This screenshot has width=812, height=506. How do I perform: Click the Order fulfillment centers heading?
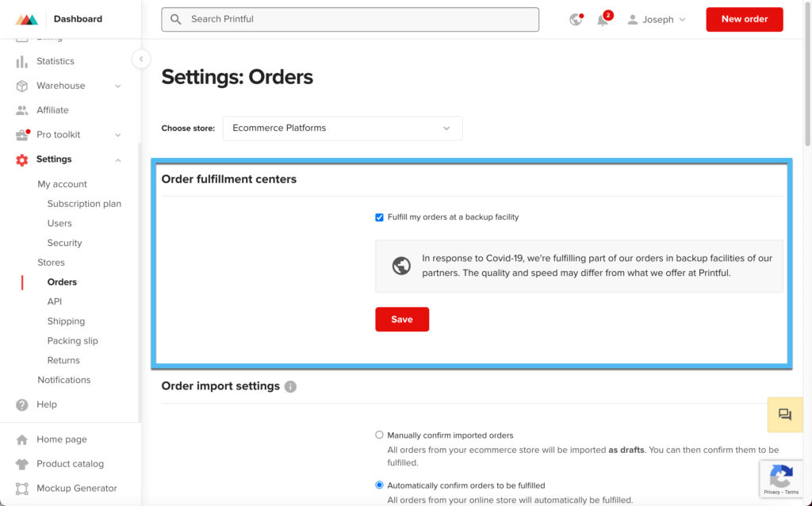pos(229,179)
